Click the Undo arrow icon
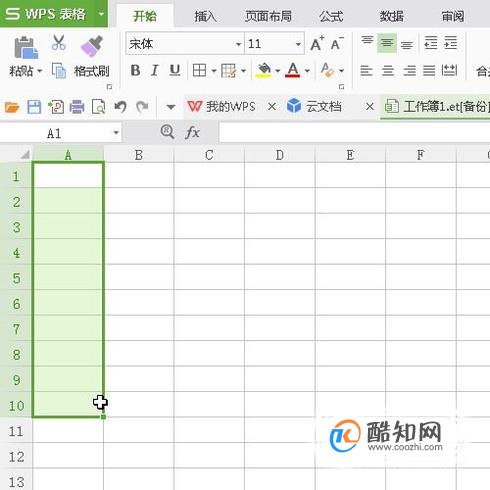The image size is (490, 490). click(120, 107)
